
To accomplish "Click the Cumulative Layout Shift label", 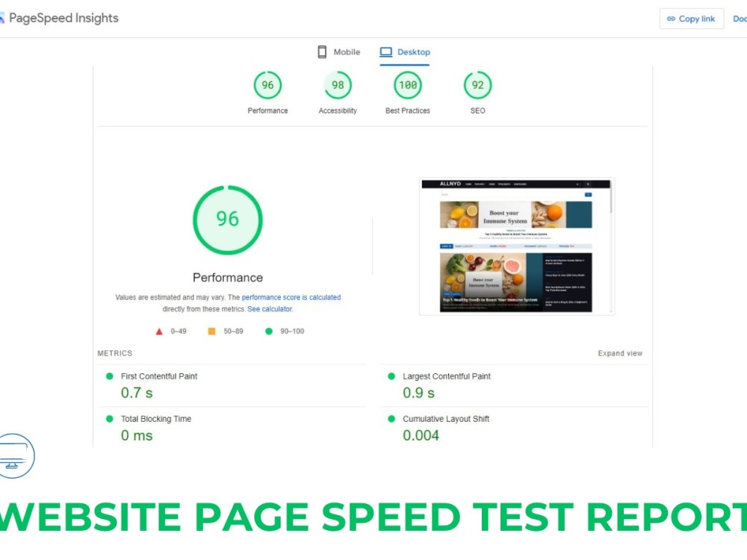I will click(x=446, y=419).
